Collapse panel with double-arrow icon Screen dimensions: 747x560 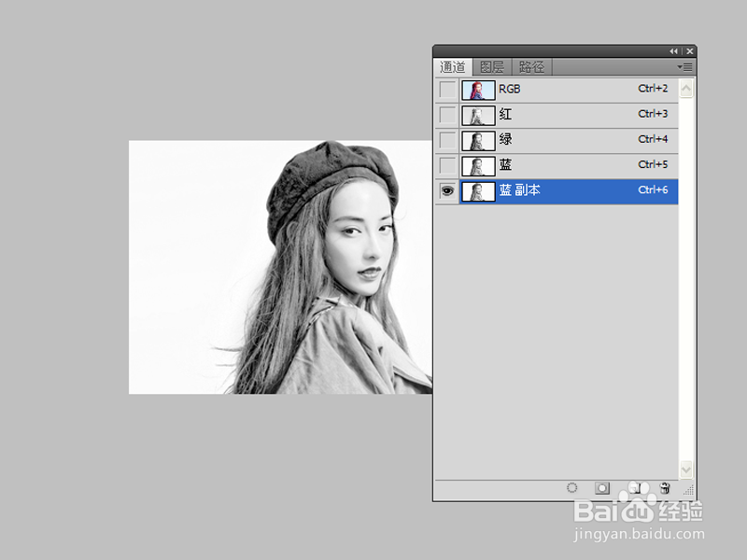673,51
